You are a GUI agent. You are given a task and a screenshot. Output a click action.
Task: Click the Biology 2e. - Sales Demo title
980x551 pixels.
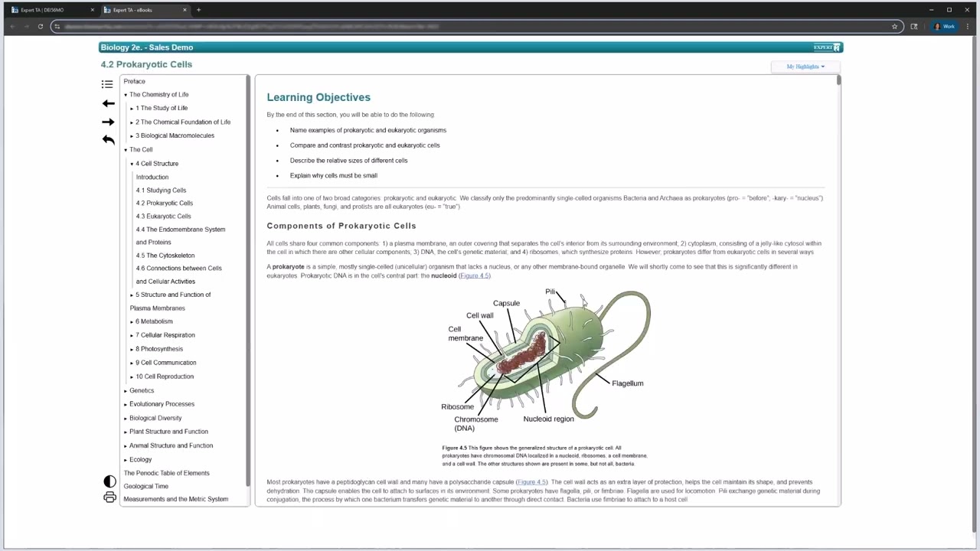tap(147, 47)
